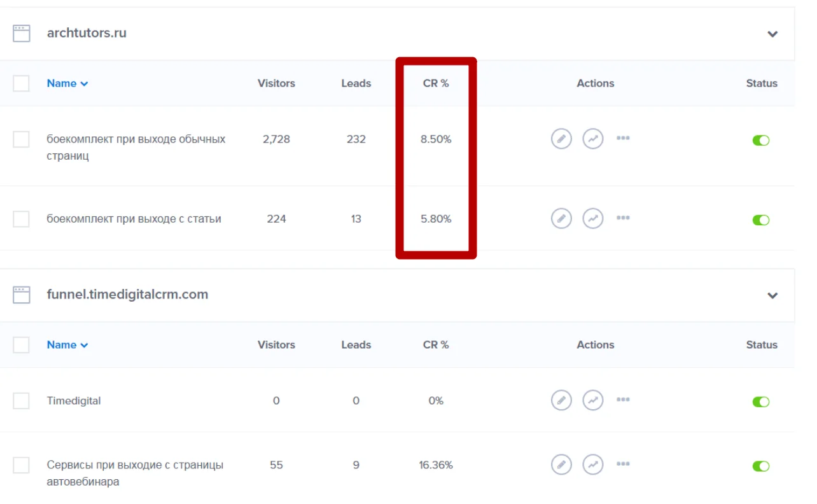Open more actions for the 224-visitor campaign

point(623,218)
